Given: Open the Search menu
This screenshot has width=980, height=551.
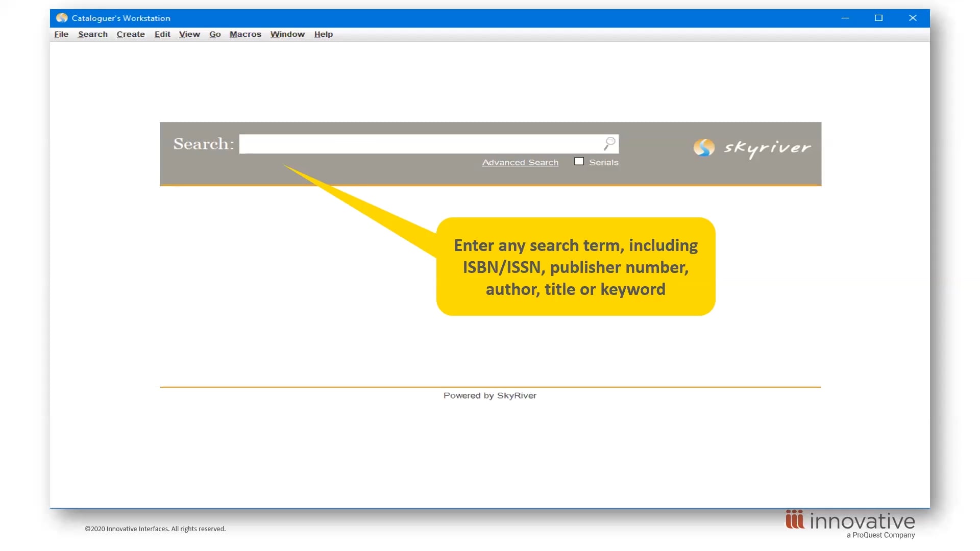Looking at the screenshot, I should 92,34.
